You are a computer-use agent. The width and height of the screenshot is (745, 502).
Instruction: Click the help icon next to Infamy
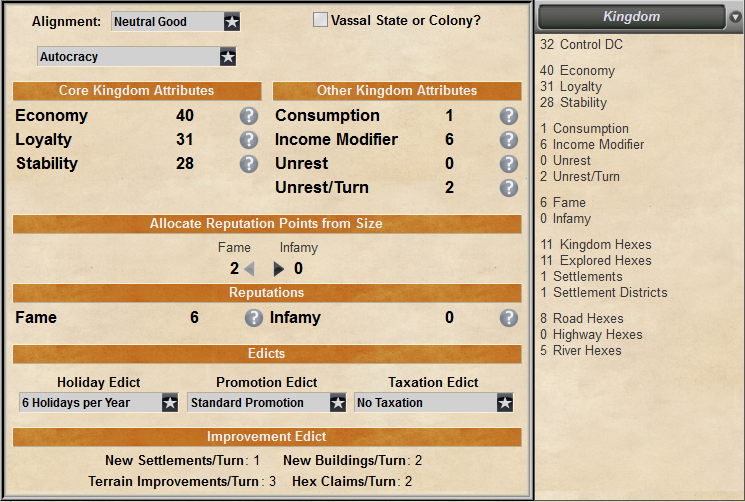click(x=509, y=318)
